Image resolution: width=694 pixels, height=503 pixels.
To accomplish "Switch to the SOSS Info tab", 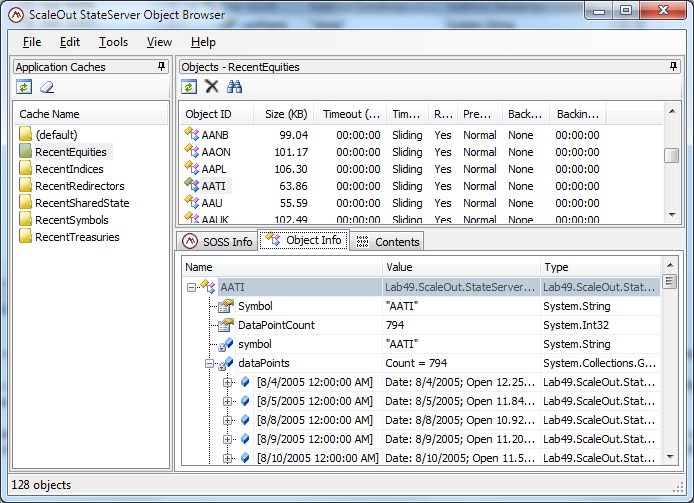I will click(217, 241).
